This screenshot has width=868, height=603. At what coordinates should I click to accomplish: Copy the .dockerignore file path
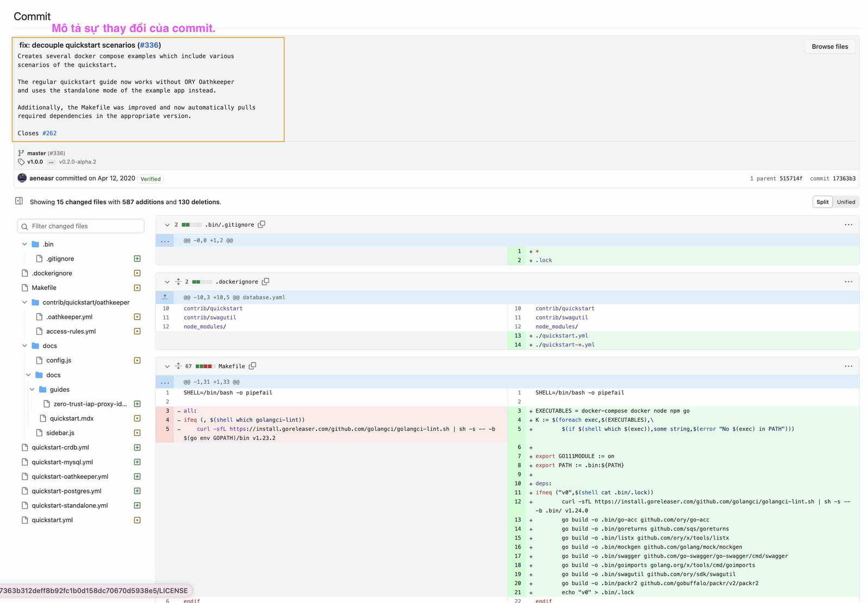click(x=265, y=282)
